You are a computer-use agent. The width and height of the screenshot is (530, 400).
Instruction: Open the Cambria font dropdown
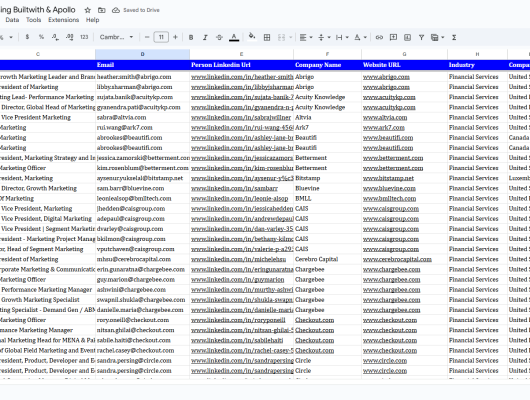116,37
